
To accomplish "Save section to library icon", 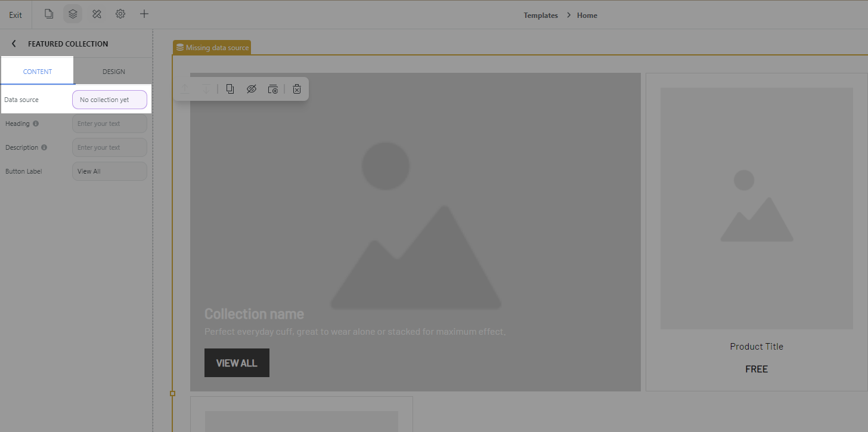I will pyautogui.click(x=272, y=89).
